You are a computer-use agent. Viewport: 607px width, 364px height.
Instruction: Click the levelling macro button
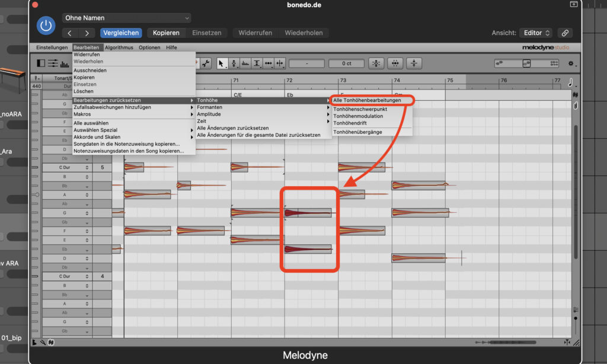pyautogui.click(x=414, y=63)
